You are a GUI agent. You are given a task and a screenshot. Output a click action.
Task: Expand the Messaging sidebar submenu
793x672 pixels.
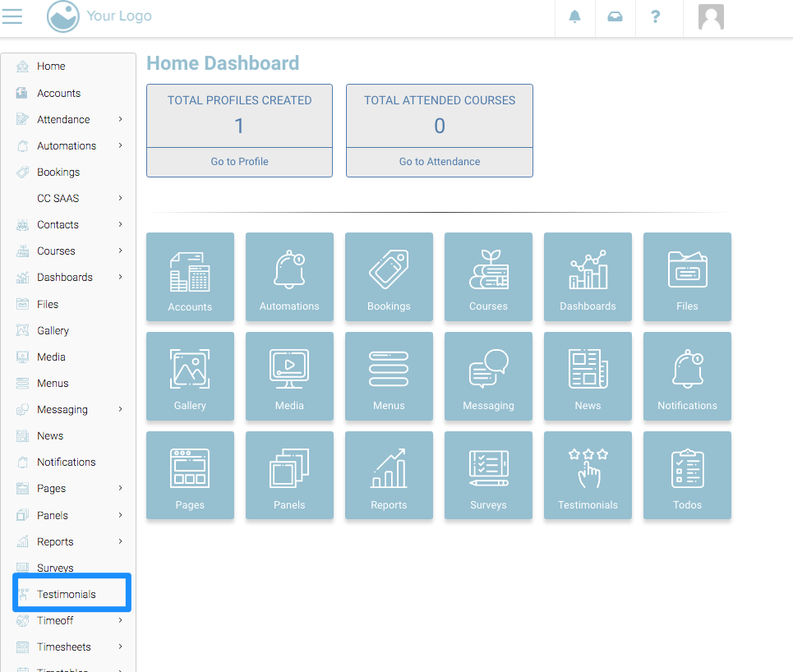pos(120,409)
